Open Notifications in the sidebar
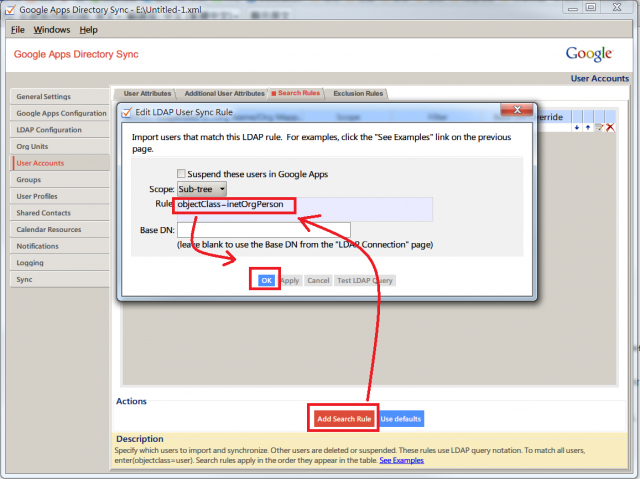Screen dimensions: 640x479 pyautogui.click(x=60, y=246)
